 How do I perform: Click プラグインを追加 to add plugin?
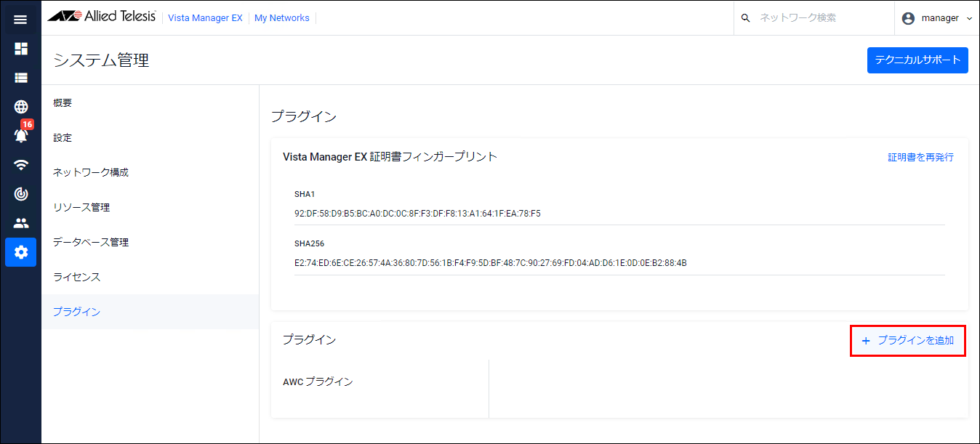click(908, 341)
